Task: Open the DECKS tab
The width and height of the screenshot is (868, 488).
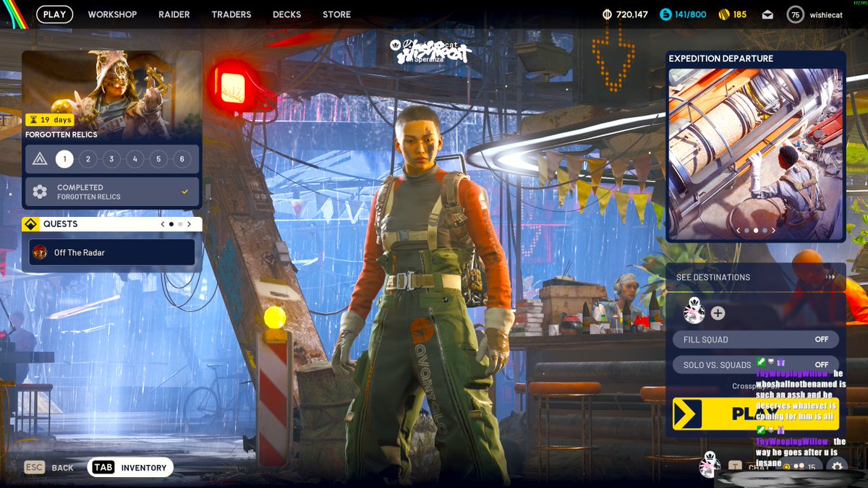Action: pyautogui.click(x=287, y=14)
